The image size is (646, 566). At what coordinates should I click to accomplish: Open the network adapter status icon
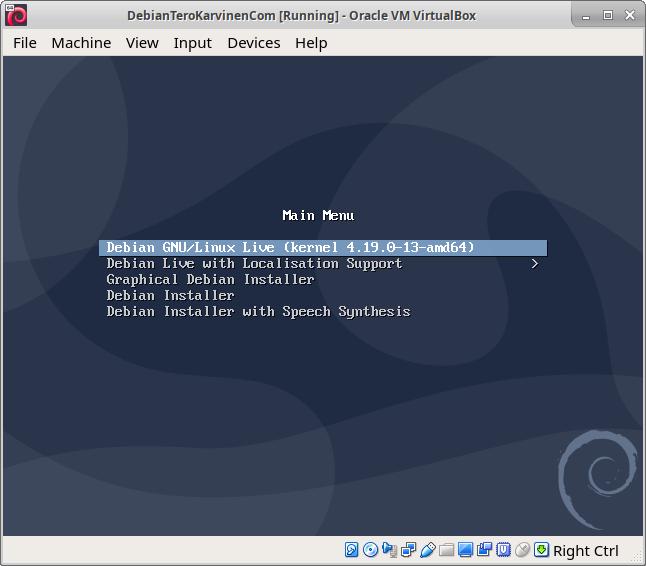(409, 550)
